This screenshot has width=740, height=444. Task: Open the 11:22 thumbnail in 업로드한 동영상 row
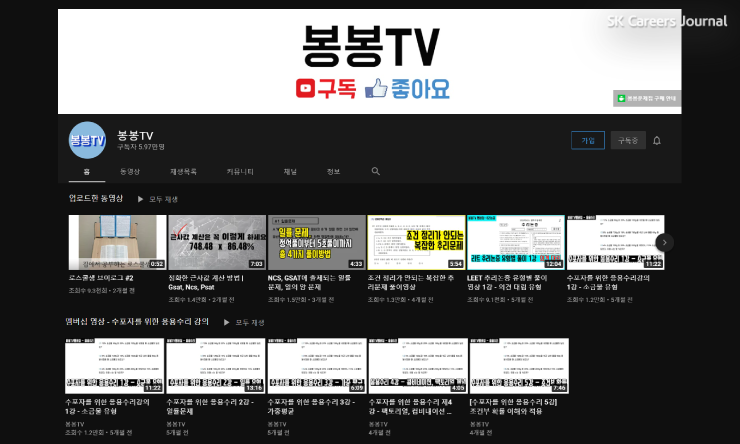click(x=615, y=243)
